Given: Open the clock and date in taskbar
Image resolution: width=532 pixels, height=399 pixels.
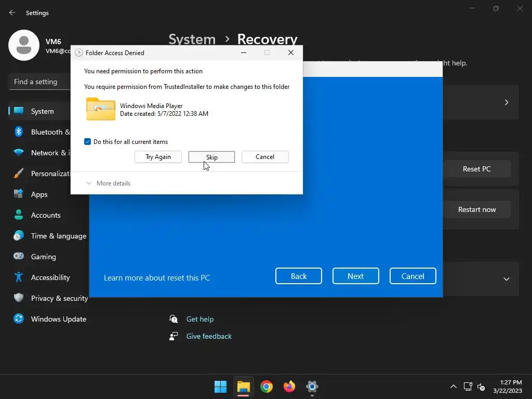Looking at the screenshot, I should point(508,387).
